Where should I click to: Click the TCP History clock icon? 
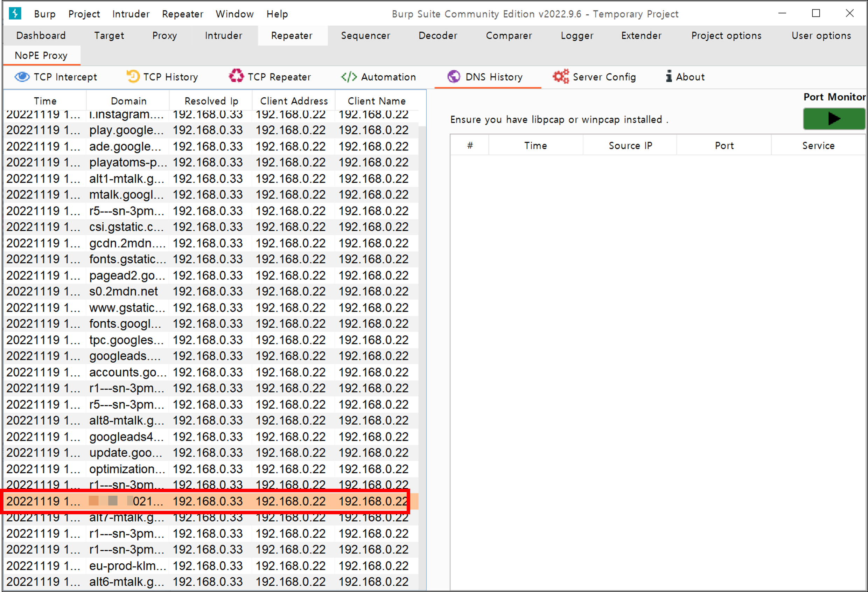coord(133,77)
